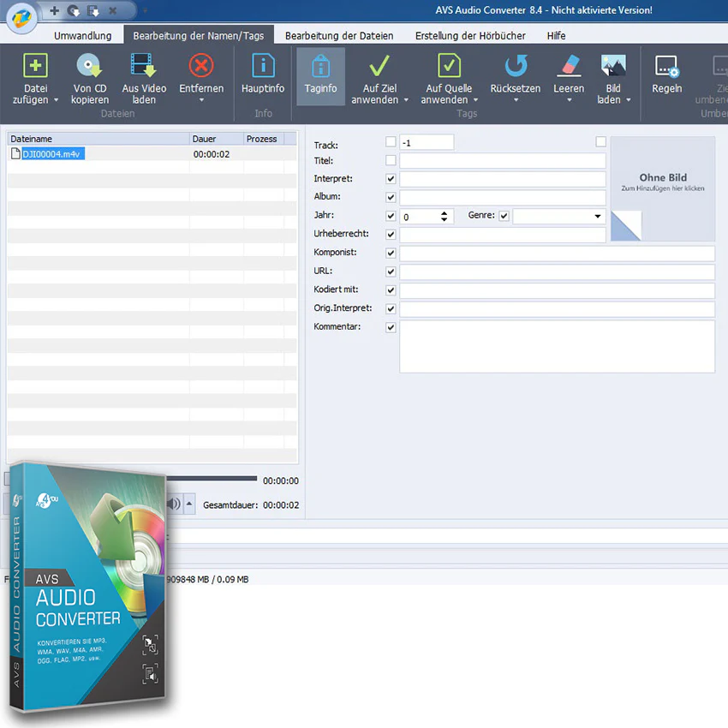Image resolution: width=728 pixels, height=728 pixels.
Task: Expand Auf Quelle anwenden dropdown arrow
Action: [x=475, y=100]
